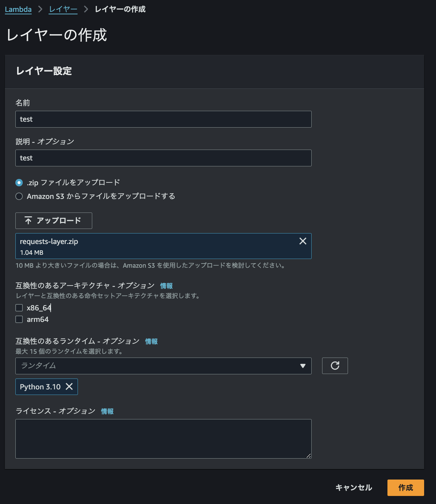Click the dropdown arrow on runtime selector
Screen dimensions: 436x504
coord(303,366)
